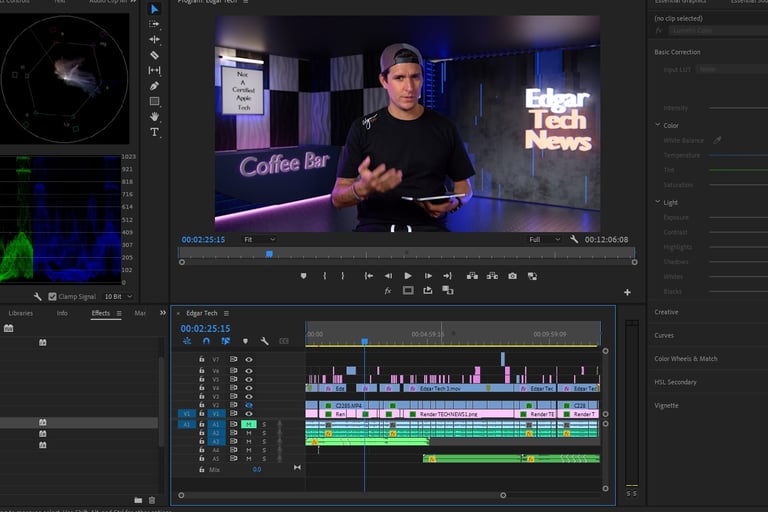The width and height of the screenshot is (768, 512).
Task: Select the Selection arrow tool
Action: coord(155,9)
